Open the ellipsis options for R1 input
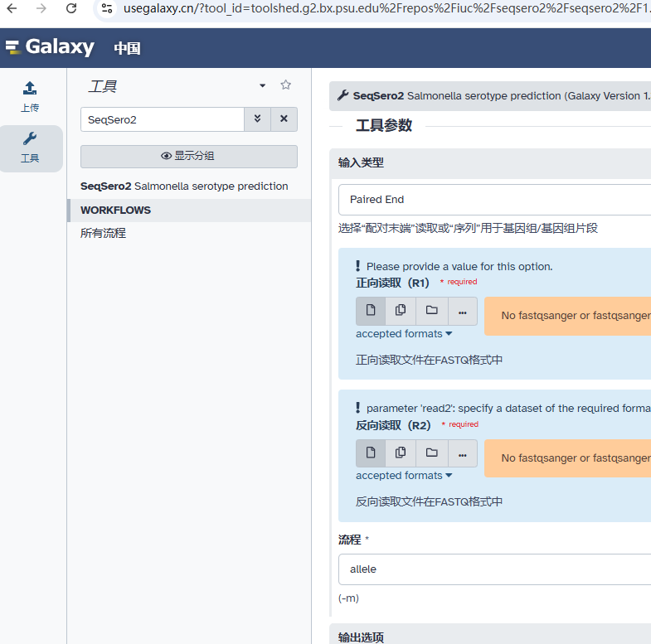Screen dimensions: 651x644 point(463,311)
